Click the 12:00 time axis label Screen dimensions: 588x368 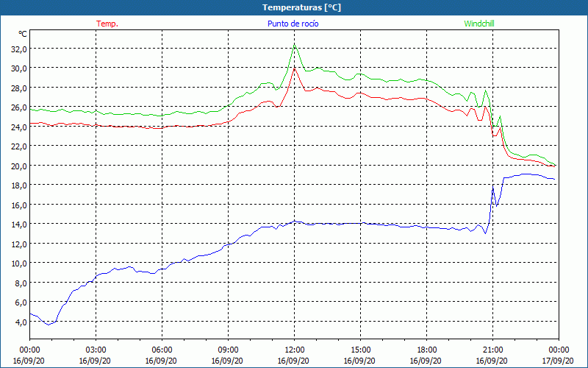pos(294,350)
